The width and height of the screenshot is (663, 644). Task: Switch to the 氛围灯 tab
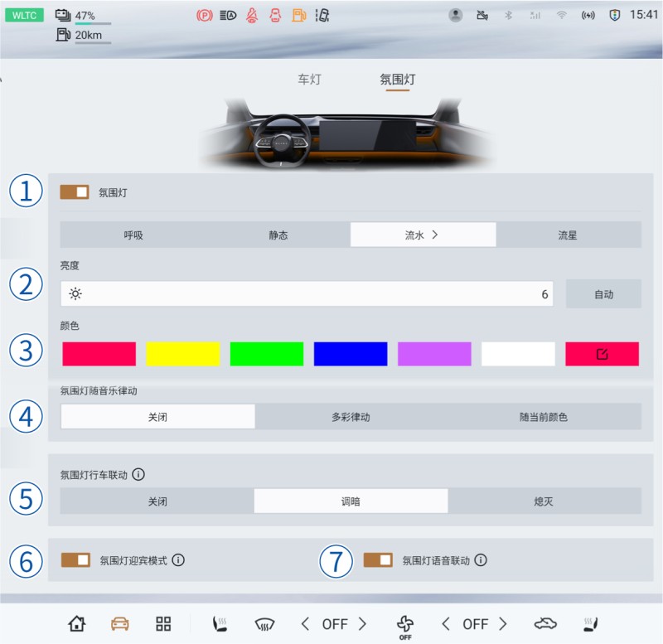(398, 79)
